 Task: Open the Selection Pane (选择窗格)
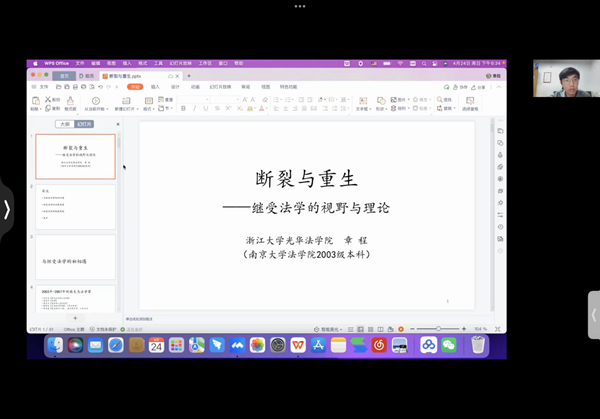(470, 102)
